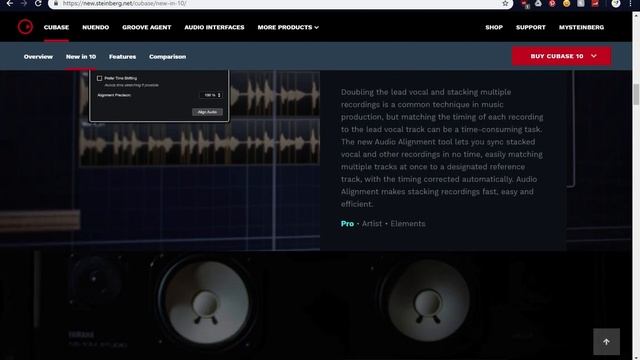This screenshot has width=640, height=360.
Task: Click the scroll-to-top arrow button
Action: (x=606, y=342)
